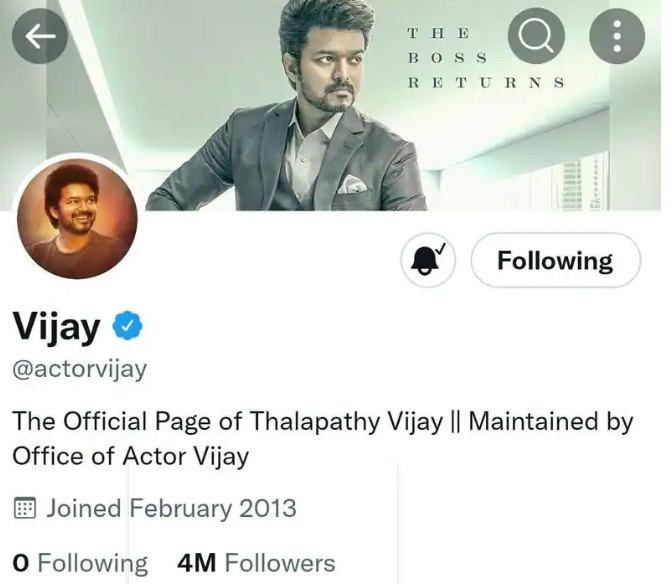Click the Followers label text
The width and height of the screenshot is (672, 584).
(280, 563)
